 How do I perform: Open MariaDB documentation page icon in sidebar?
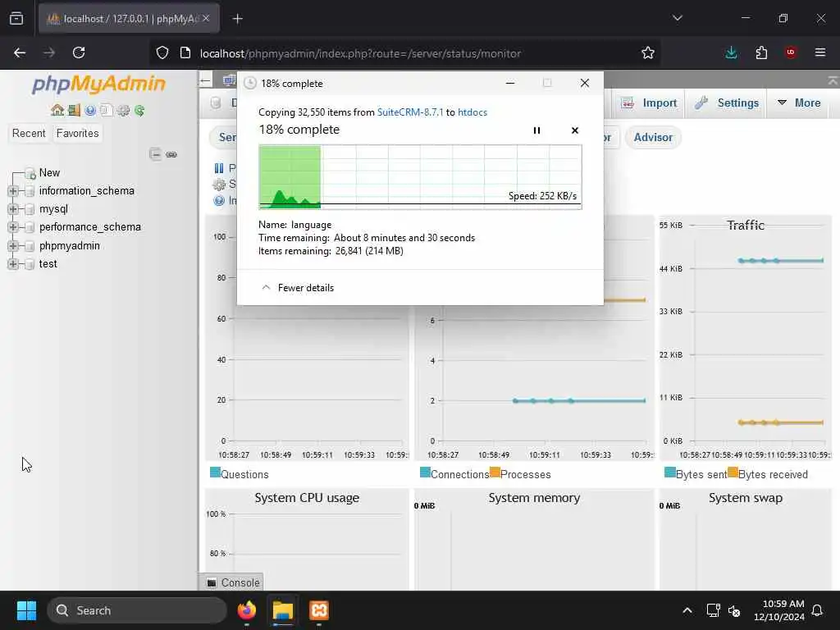point(107,111)
